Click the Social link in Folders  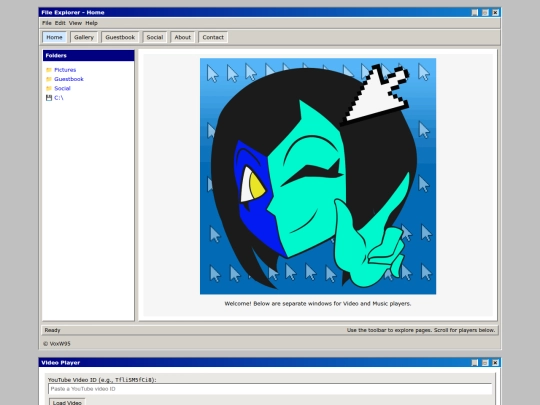pos(62,89)
